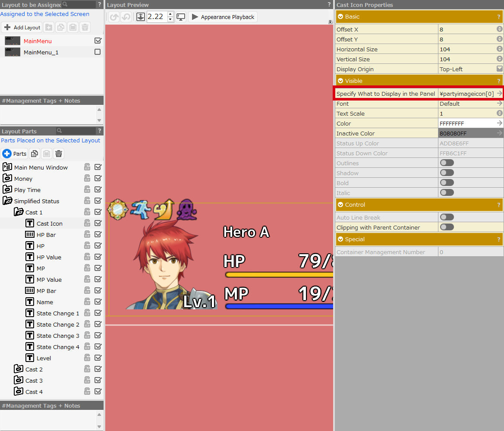Click the Inactive Color 808080FF swatch

pos(467,133)
